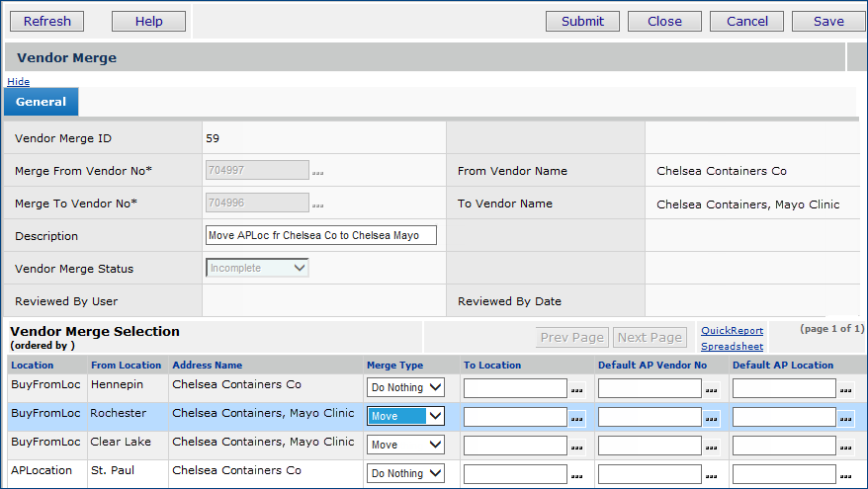
Task: Open Default AP Location lookup, Clear Lake row
Action: coord(845,447)
